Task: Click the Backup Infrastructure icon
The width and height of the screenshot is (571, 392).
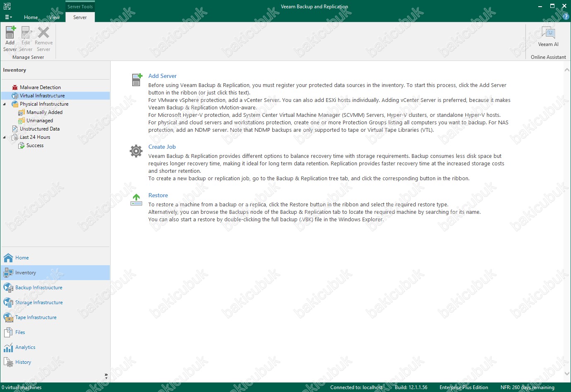Action: click(x=8, y=288)
